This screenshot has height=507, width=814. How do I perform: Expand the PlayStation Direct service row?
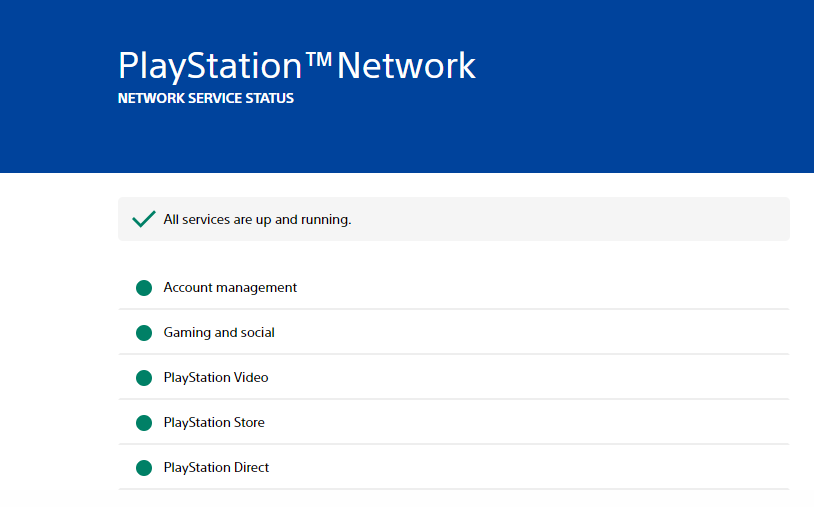click(x=454, y=467)
